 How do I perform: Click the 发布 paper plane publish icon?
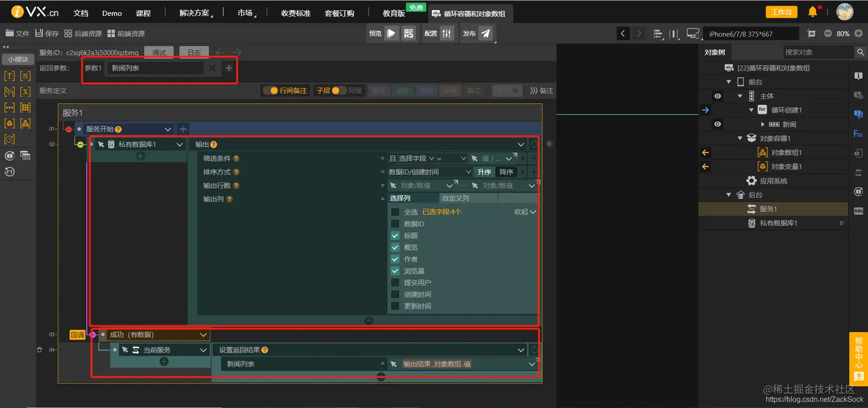point(486,33)
